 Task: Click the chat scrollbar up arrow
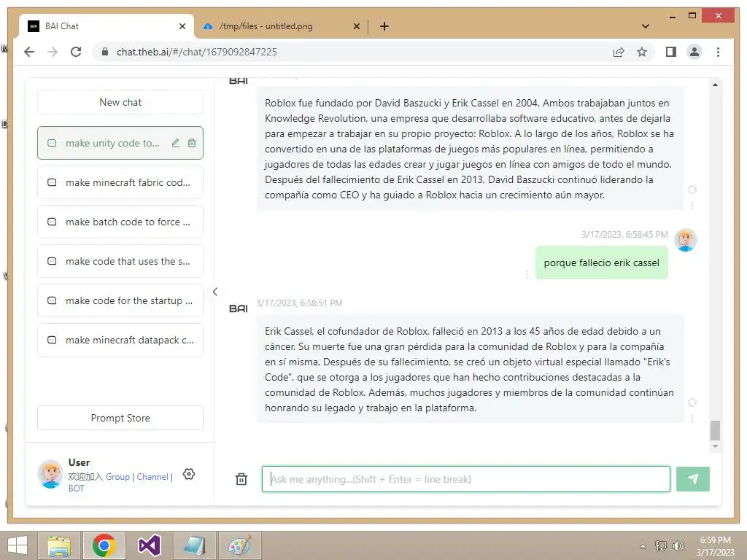coord(715,85)
